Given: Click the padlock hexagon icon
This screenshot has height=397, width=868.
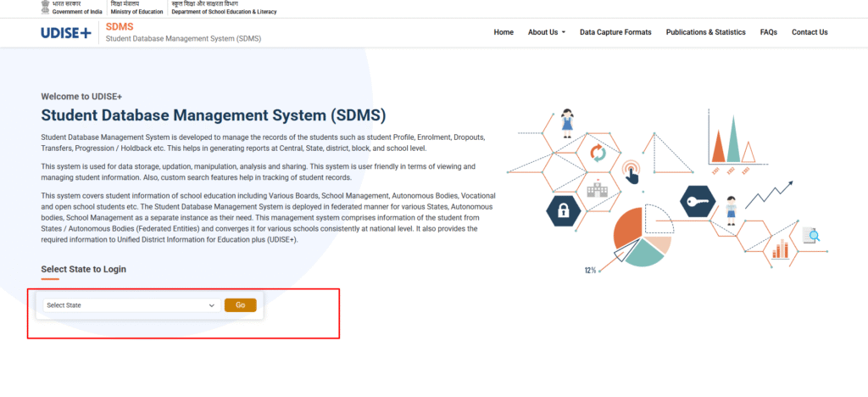Looking at the screenshot, I should (x=563, y=211).
